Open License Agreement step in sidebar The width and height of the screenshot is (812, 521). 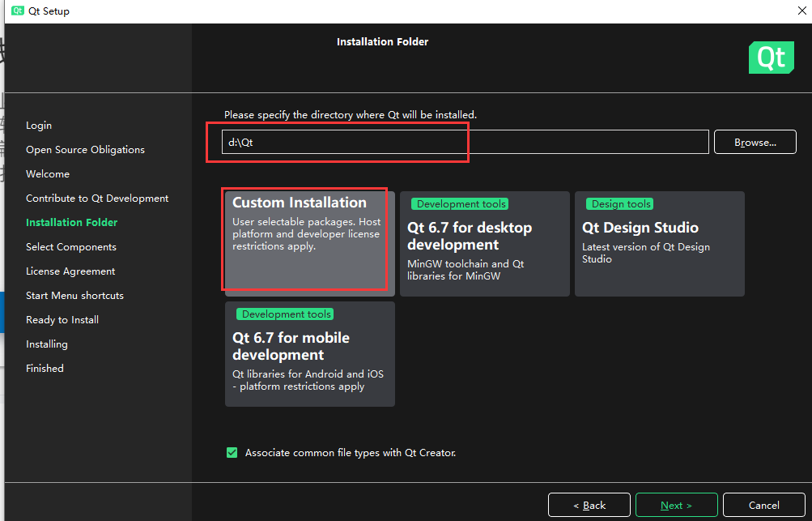coord(70,271)
